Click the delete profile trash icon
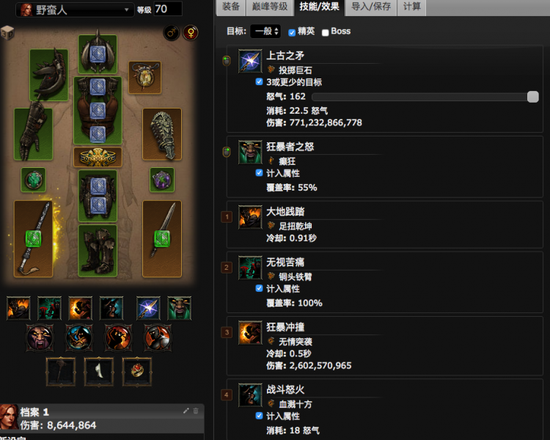Screen dimensions: 550x440 pos(196,411)
